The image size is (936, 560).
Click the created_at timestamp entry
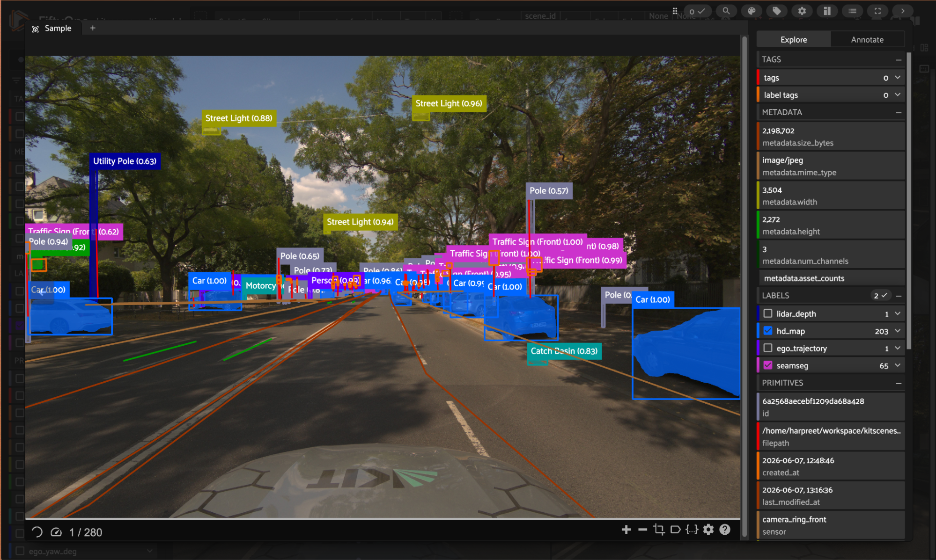[831, 466]
